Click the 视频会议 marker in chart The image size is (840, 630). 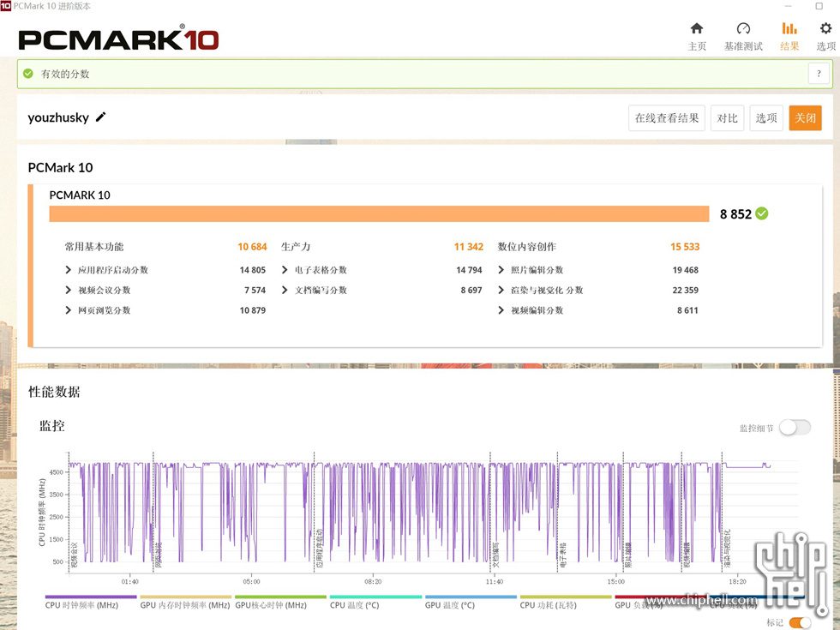74,555
